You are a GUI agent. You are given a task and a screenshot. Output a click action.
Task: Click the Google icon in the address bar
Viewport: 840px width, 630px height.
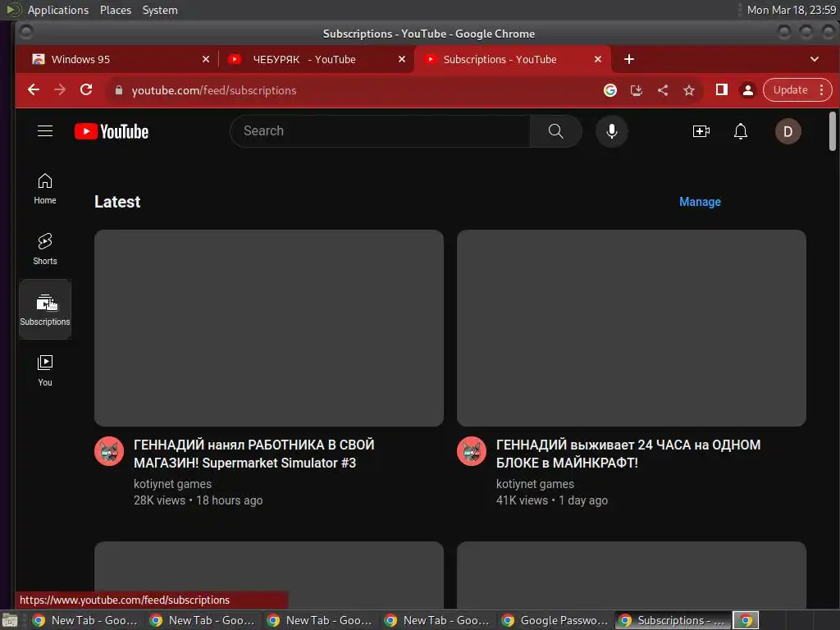609,90
